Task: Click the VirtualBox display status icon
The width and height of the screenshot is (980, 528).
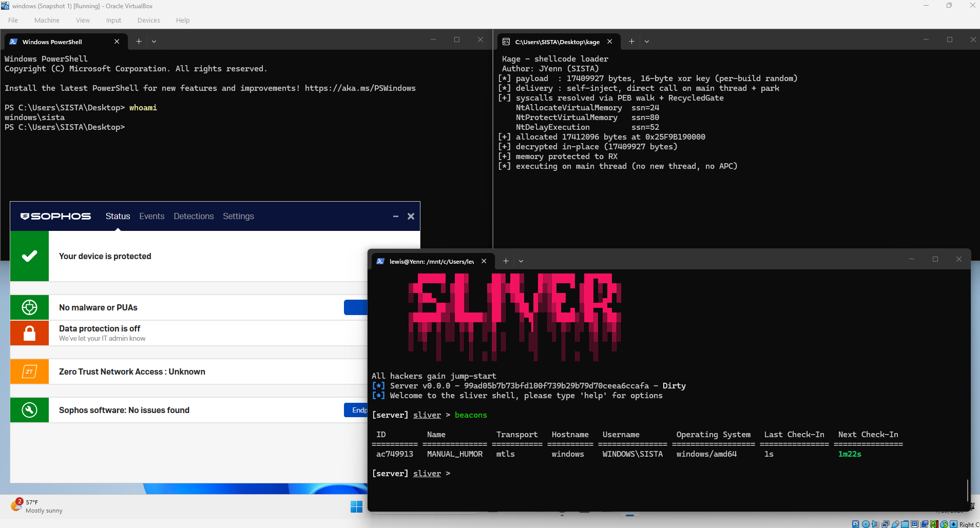Action: [x=914, y=524]
